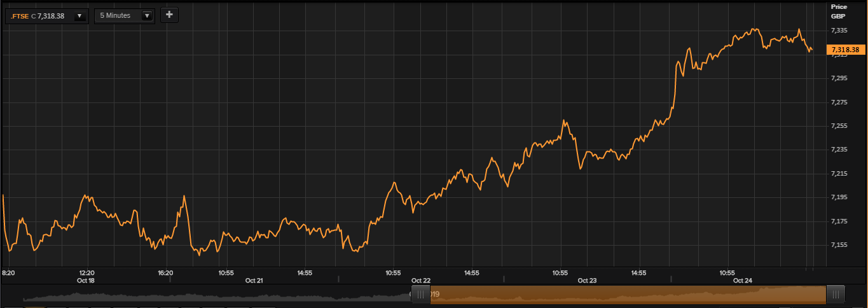Click the orange selected range in the overview
This screenshot has width=868, height=308.
coord(628,295)
